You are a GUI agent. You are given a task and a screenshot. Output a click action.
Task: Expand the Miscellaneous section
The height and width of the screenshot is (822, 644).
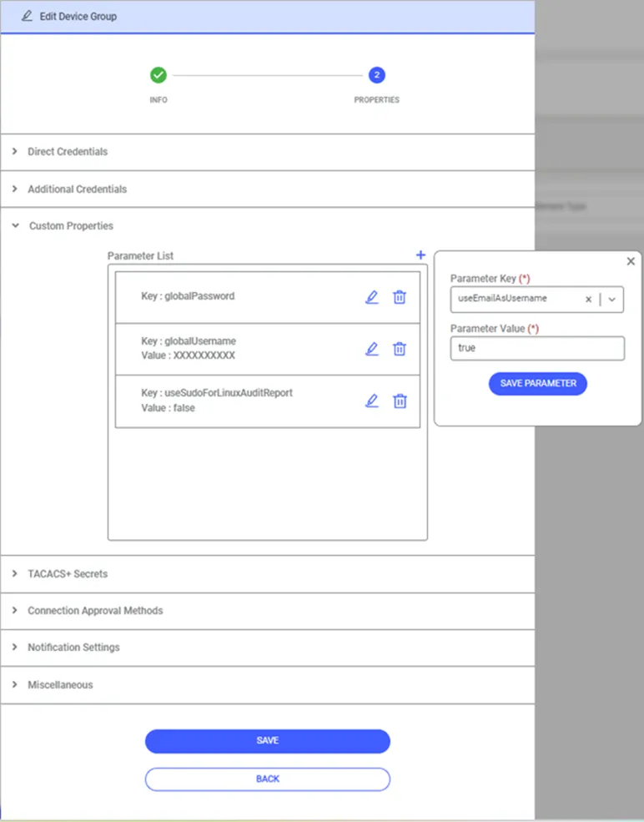268,685
